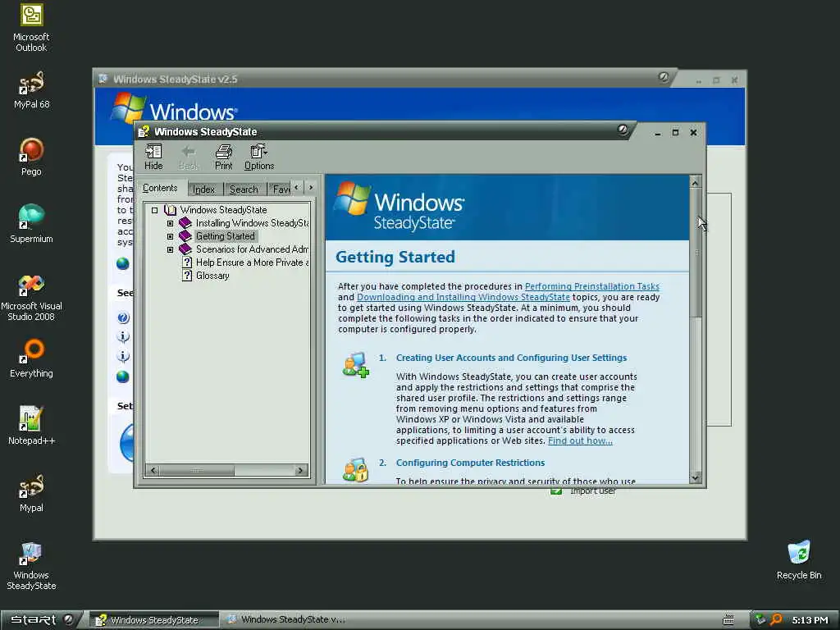This screenshot has width=840, height=630.
Task: Expand the Getting Started tree node
Action: [x=171, y=236]
